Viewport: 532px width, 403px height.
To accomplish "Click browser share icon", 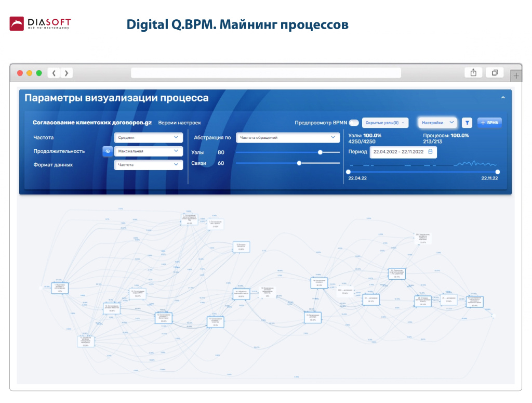I will tap(473, 73).
